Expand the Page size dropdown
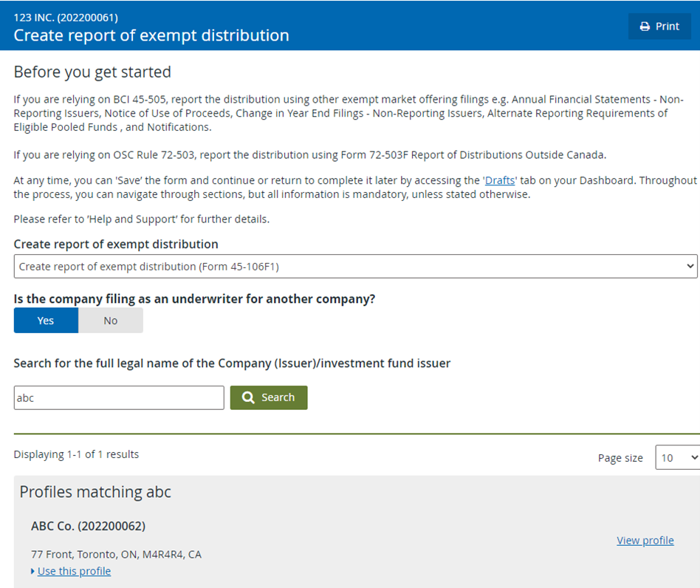 tap(677, 458)
